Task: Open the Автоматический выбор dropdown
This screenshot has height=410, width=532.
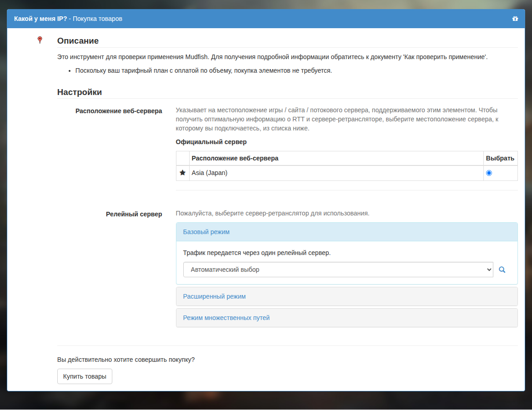Action: (x=338, y=270)
